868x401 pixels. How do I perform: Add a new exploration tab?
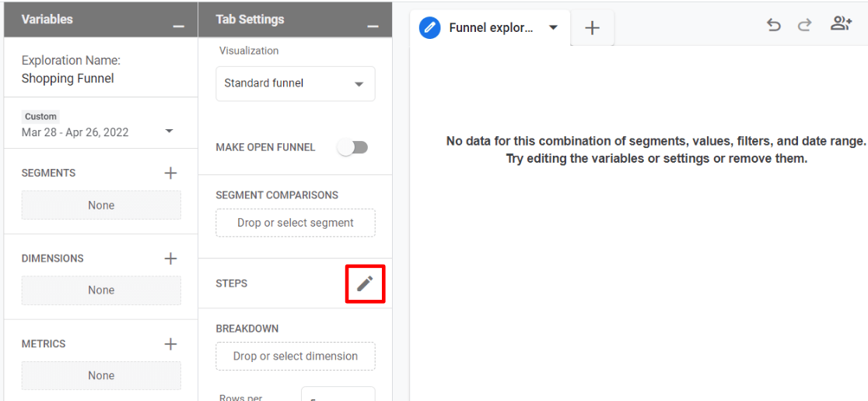coord(592,28)
